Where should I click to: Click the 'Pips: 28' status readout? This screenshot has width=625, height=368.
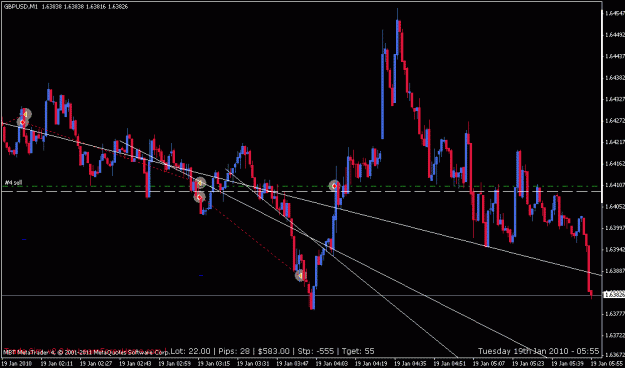pyautogui.click(x=233, y=351)
